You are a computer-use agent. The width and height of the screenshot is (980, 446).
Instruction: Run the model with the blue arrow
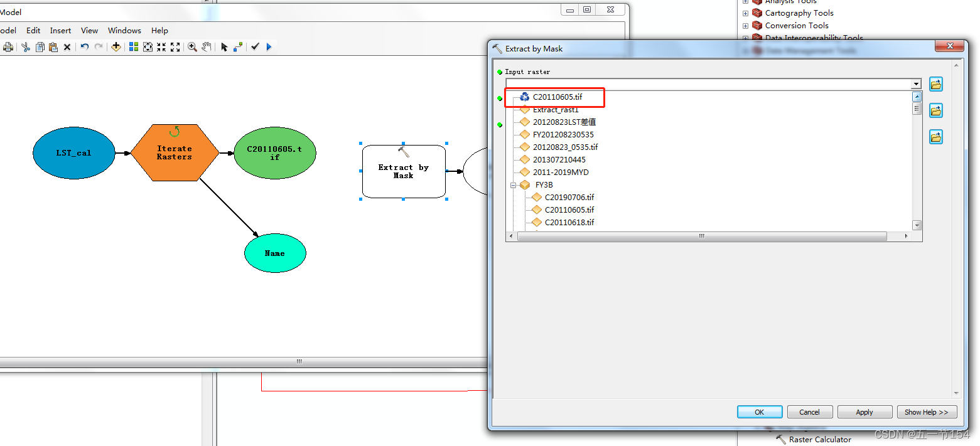[269, 47]
